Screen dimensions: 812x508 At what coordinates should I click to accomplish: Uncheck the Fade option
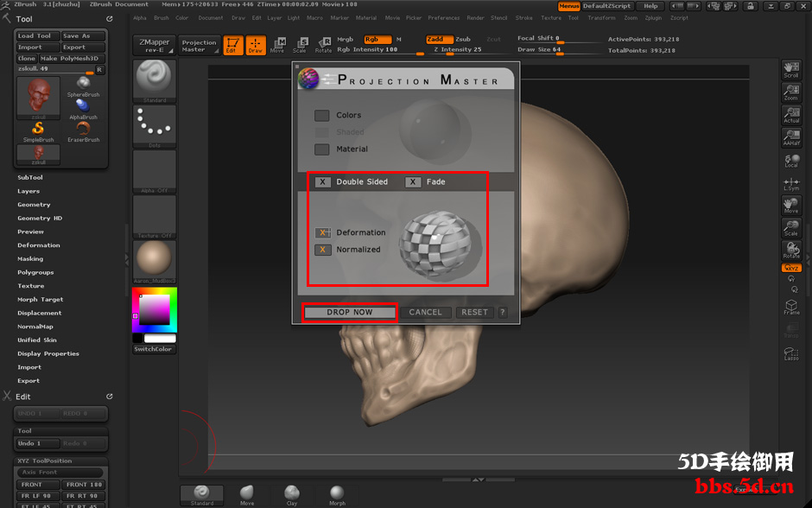tap(413, 181)
